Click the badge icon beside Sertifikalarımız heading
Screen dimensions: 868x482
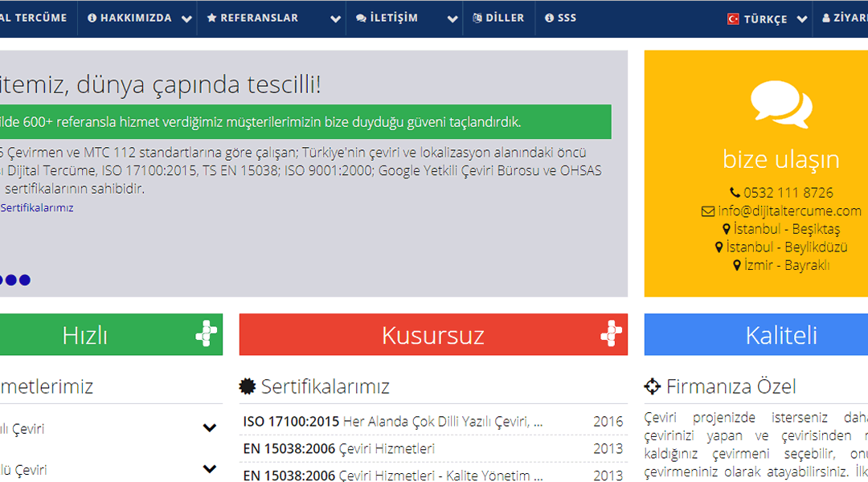[x=248, y=386]
